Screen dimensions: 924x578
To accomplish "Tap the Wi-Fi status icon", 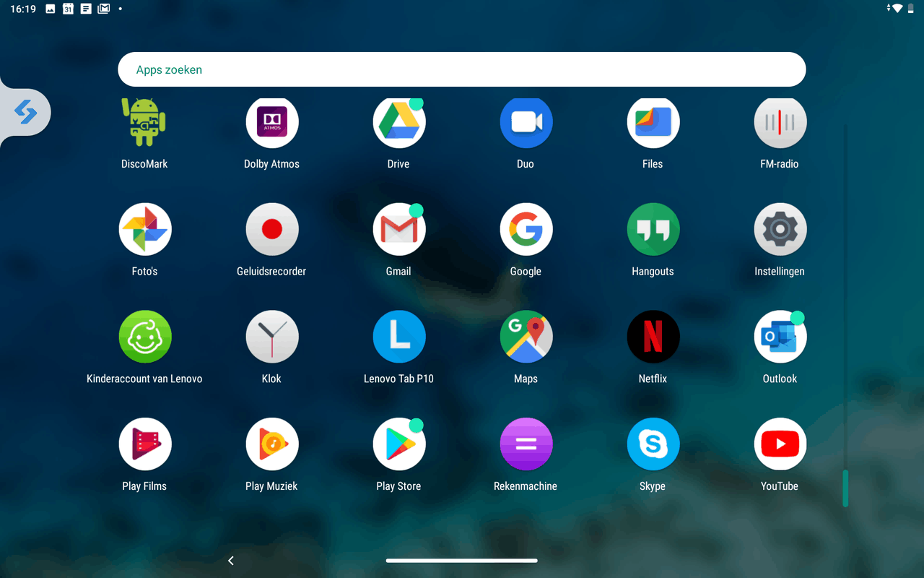I will coord(897,9).
